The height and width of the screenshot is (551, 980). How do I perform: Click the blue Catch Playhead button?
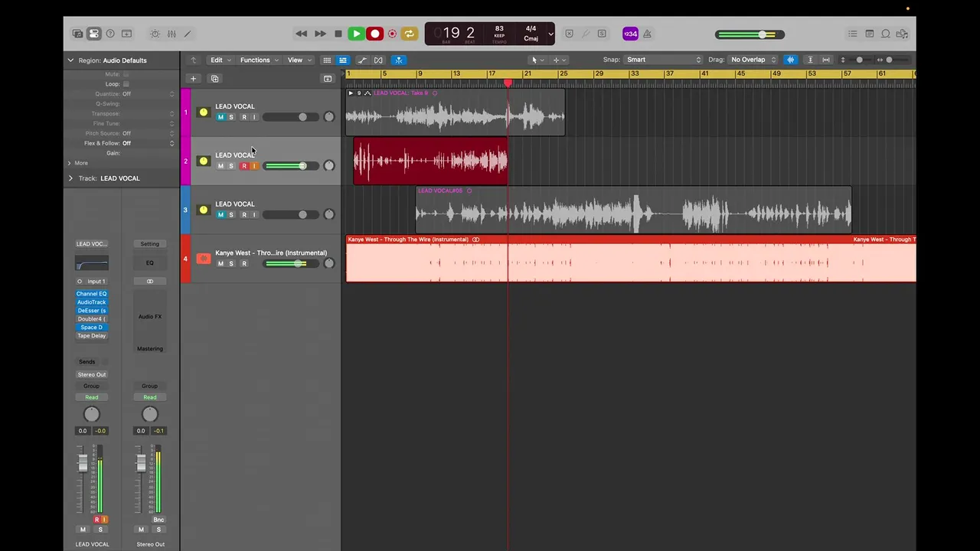tap(398, 60)
